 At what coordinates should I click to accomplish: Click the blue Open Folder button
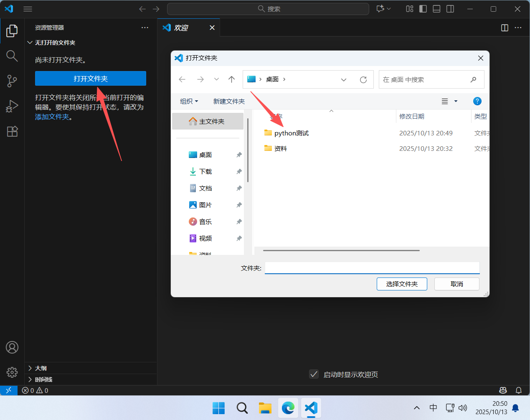coord(91,79)
